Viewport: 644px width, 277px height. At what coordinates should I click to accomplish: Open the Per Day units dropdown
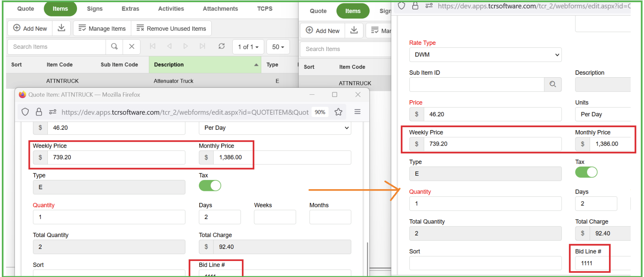click(x=275, y=128)
